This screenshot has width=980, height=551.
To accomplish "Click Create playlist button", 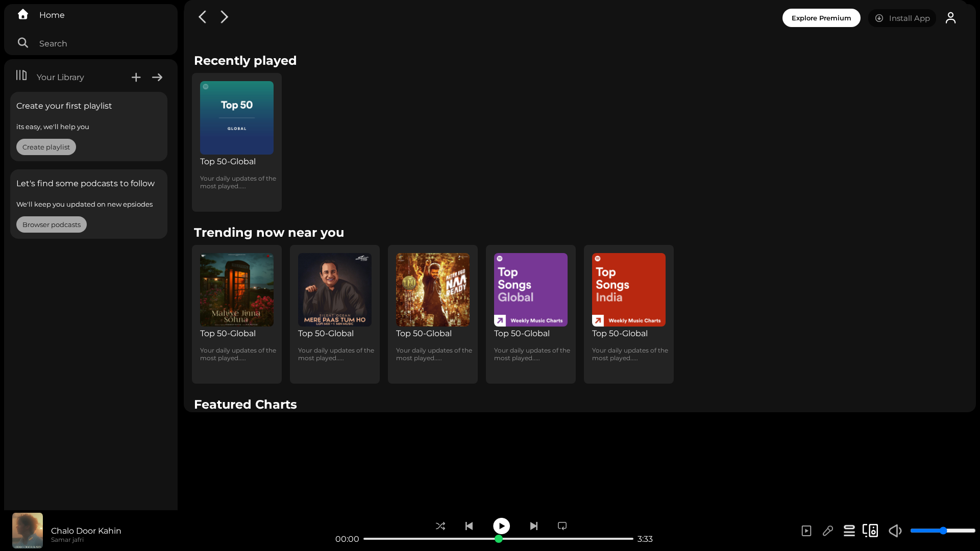I will click(x=46, y=147).
